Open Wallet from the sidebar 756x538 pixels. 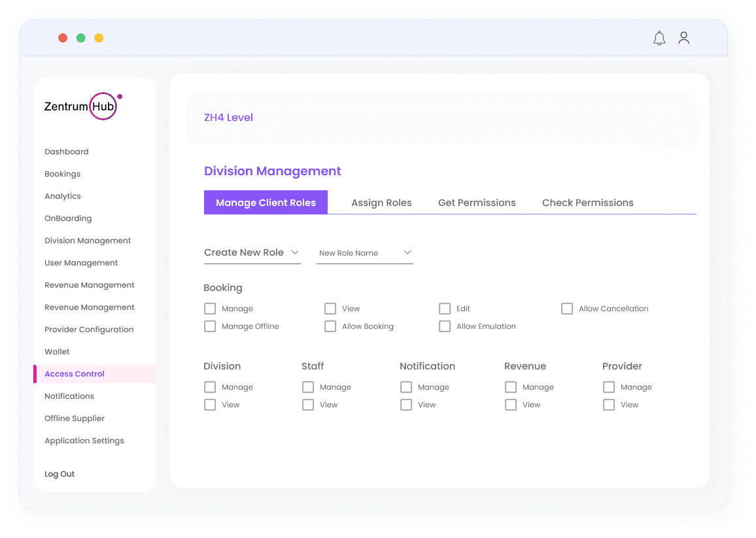click(57, 352)
